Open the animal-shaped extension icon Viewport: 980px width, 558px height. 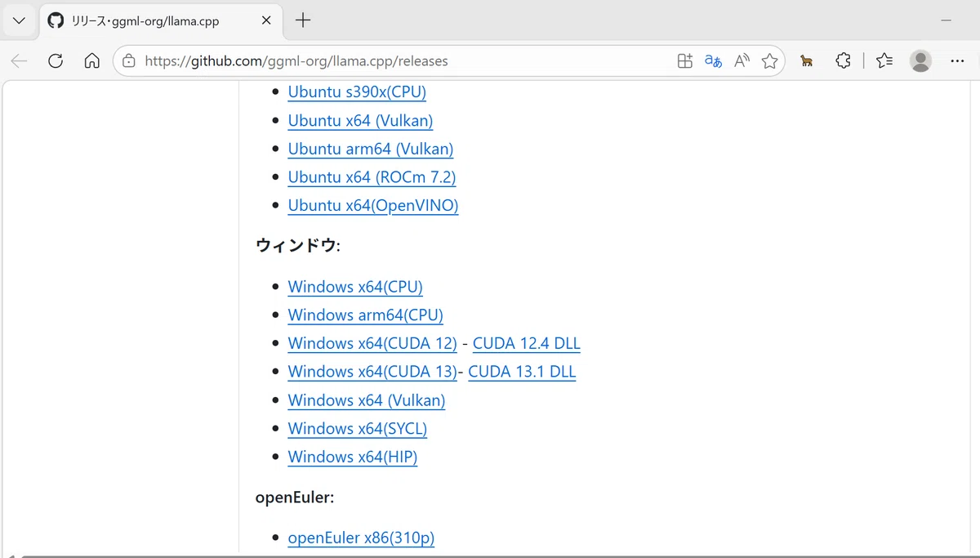(x=807, y=60)
